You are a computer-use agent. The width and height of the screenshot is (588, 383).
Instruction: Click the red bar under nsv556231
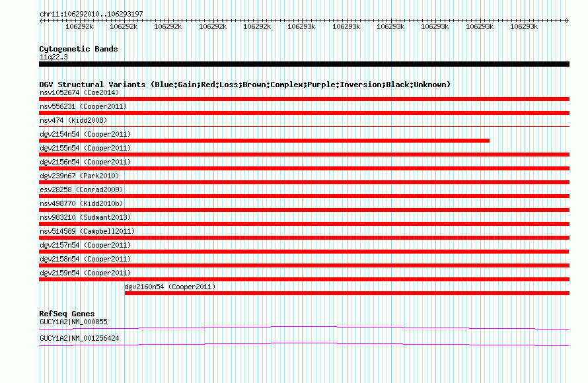pyautogui.click(x=304, y=113)
